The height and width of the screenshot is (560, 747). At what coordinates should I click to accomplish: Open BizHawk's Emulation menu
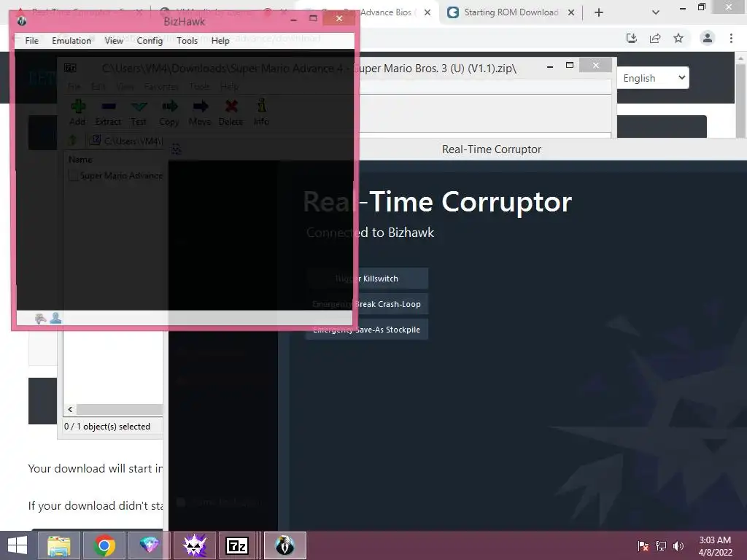71,41
